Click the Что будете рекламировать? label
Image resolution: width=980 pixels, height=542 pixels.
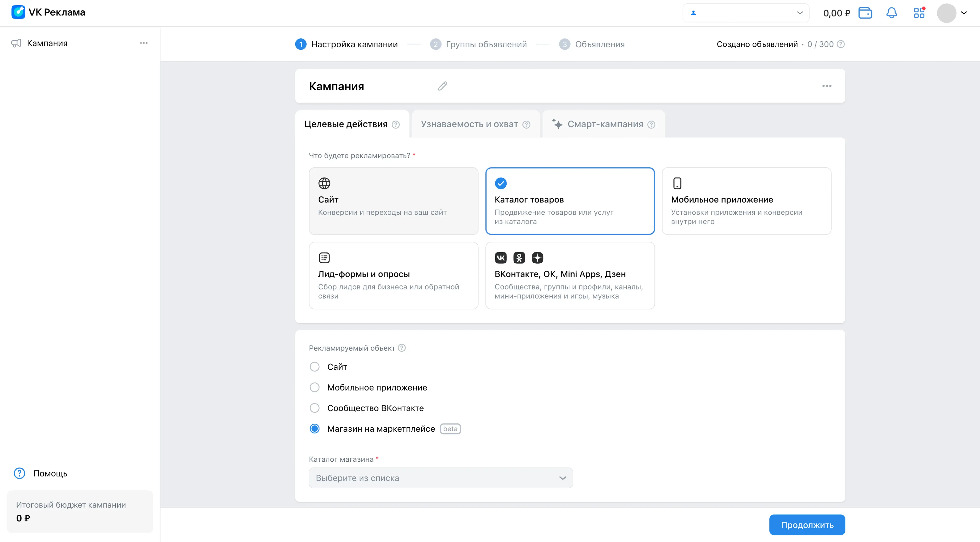point(359,156)
